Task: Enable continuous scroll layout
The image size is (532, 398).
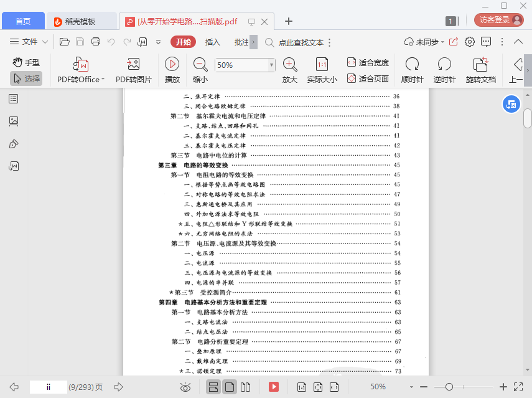Action: pos(213,387)
